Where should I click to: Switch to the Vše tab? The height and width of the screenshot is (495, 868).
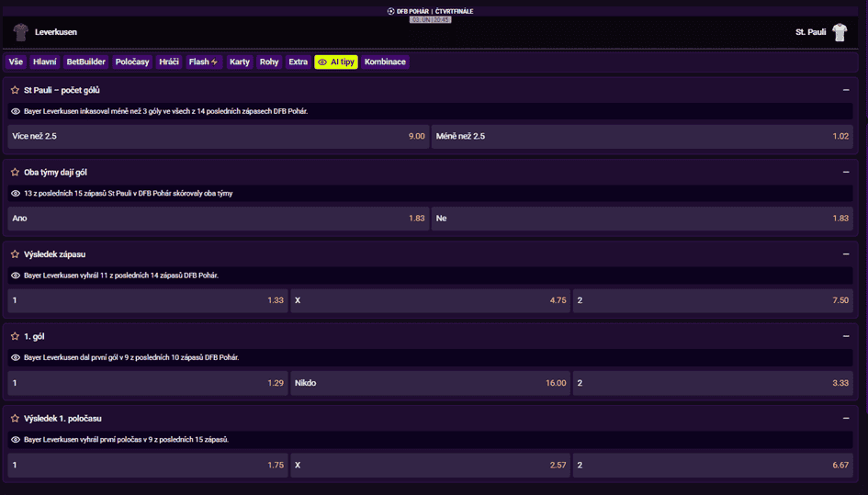point(16,62)
